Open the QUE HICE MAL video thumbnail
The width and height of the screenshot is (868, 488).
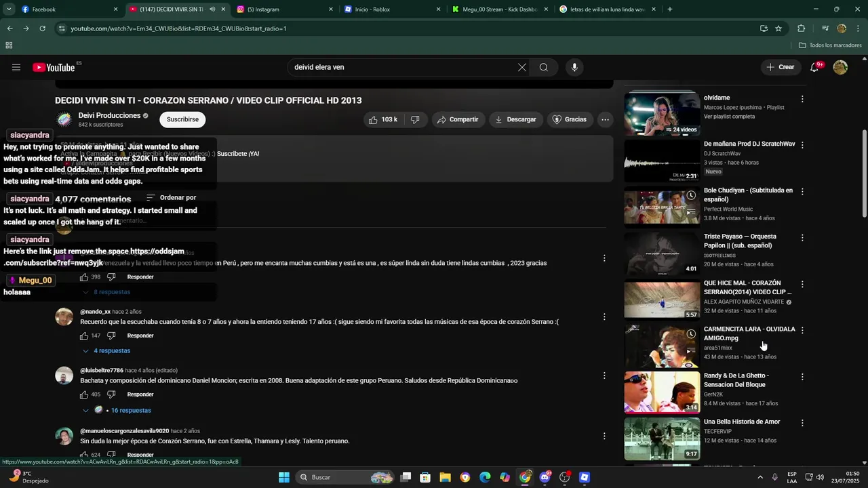click(662, 300)
